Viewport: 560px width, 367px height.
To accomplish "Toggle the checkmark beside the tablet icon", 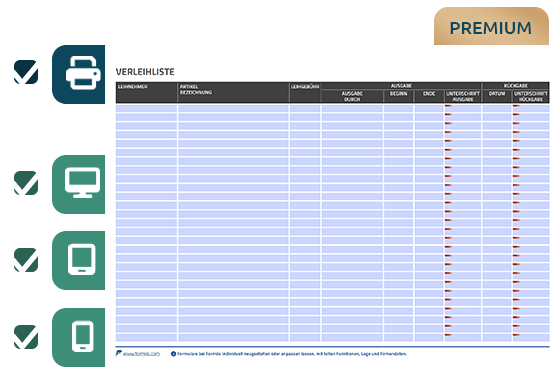I will [26, 260].
